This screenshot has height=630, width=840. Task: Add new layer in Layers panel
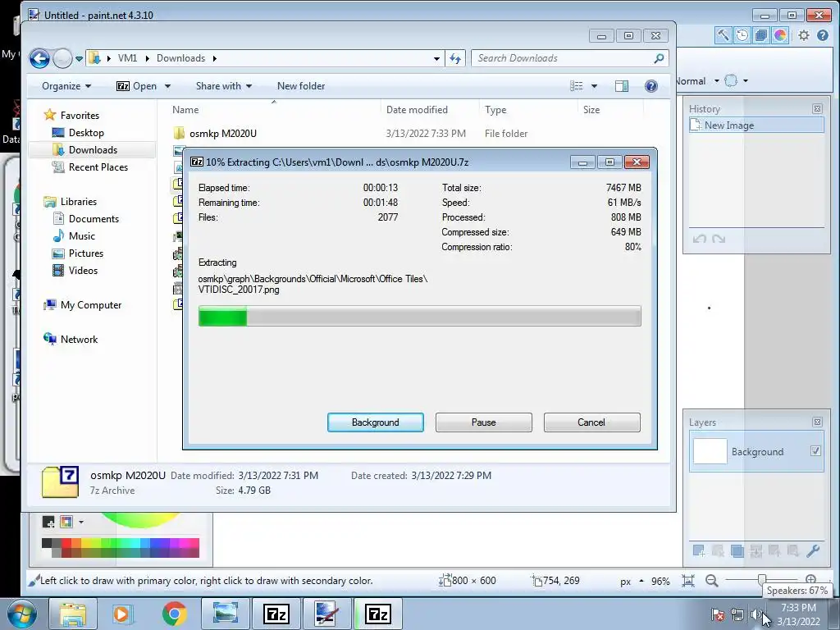(699, 550)
